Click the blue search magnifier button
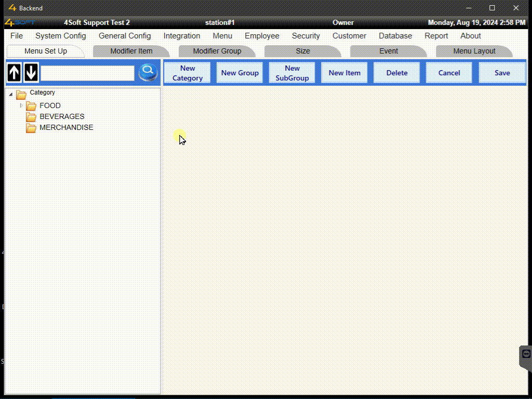 pyautogui.click(x=148, y=72)
